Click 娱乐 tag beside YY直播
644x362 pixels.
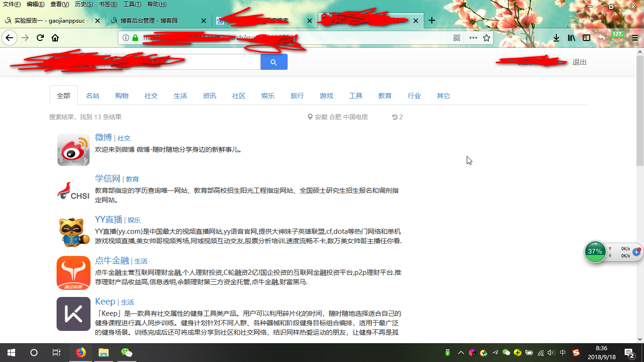[134, 220]
